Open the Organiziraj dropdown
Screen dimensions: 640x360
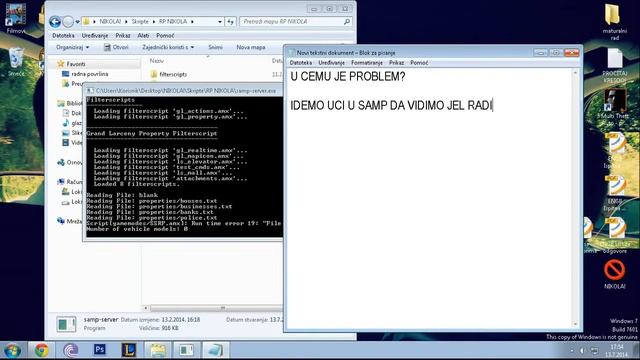73,47
